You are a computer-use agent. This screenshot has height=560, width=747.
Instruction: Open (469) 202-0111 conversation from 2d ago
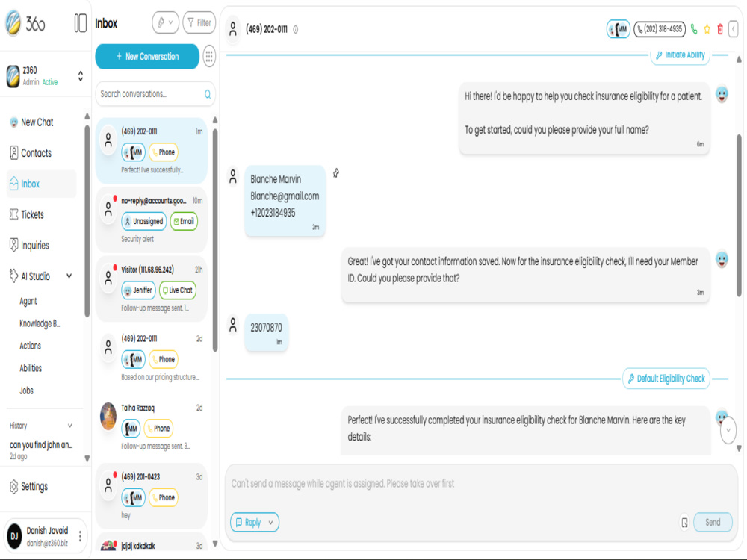click(x=152, y=358)
